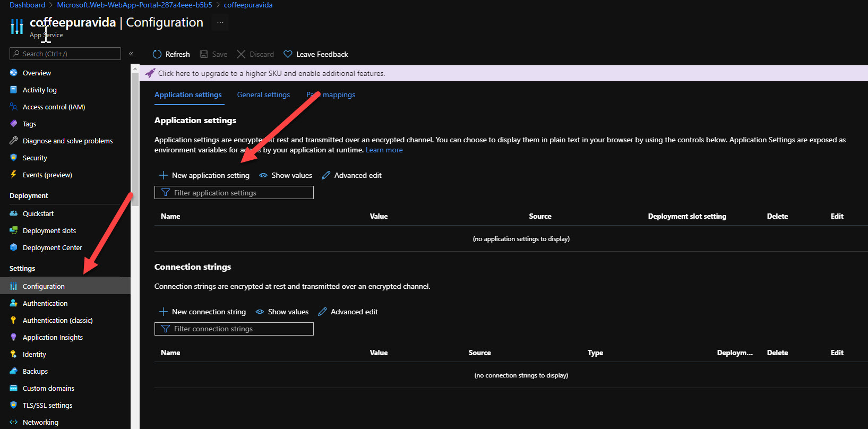The image size is (868, 429).
Task: Click the Application Insights bulb icon
Action: (14, 337)
